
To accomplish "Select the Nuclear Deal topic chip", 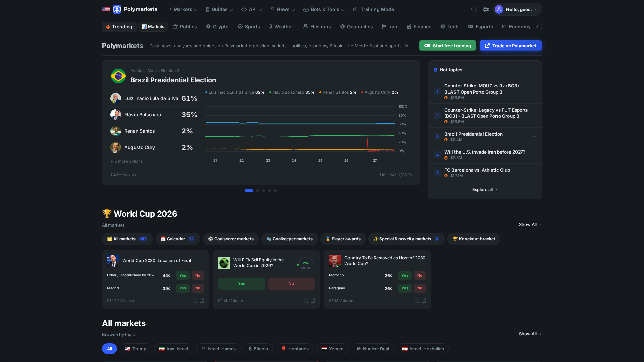I will point(373,349).
